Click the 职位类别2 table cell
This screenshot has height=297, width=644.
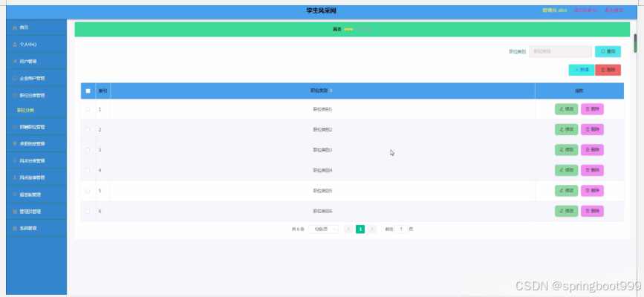322,130
